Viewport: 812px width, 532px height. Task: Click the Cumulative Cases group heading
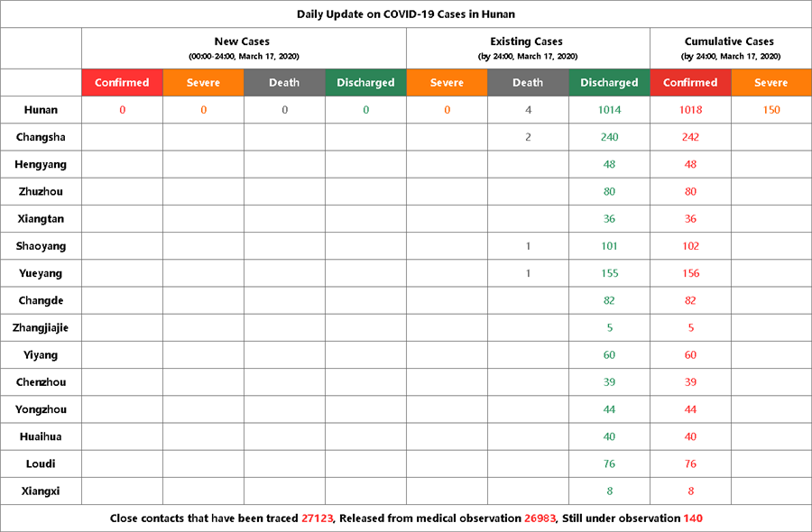[729, 41]
